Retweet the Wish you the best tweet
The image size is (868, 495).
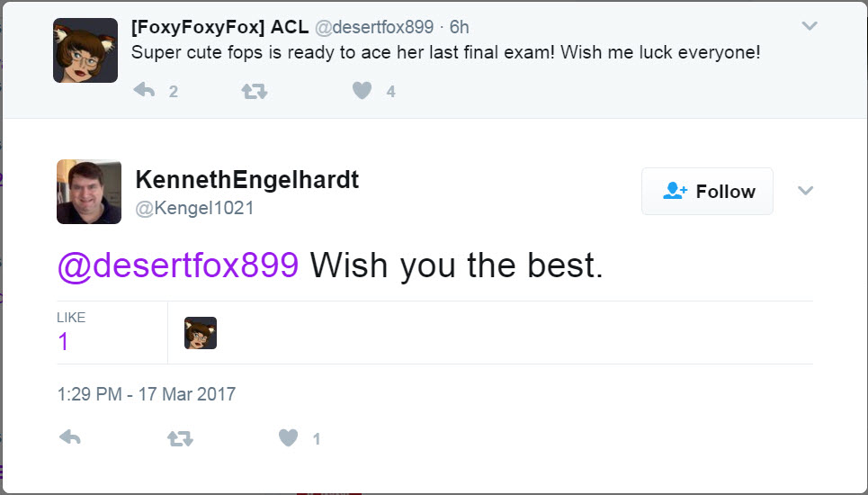click(181, 438)
